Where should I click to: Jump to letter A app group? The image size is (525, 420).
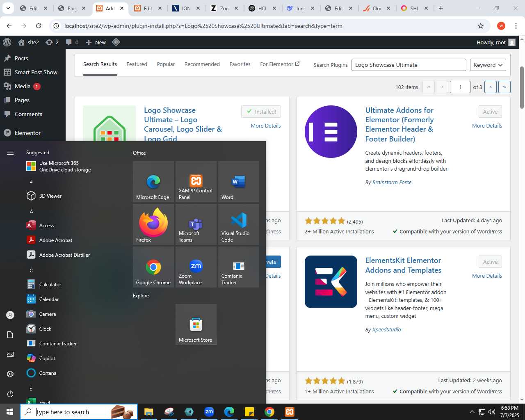click(31, 212)
